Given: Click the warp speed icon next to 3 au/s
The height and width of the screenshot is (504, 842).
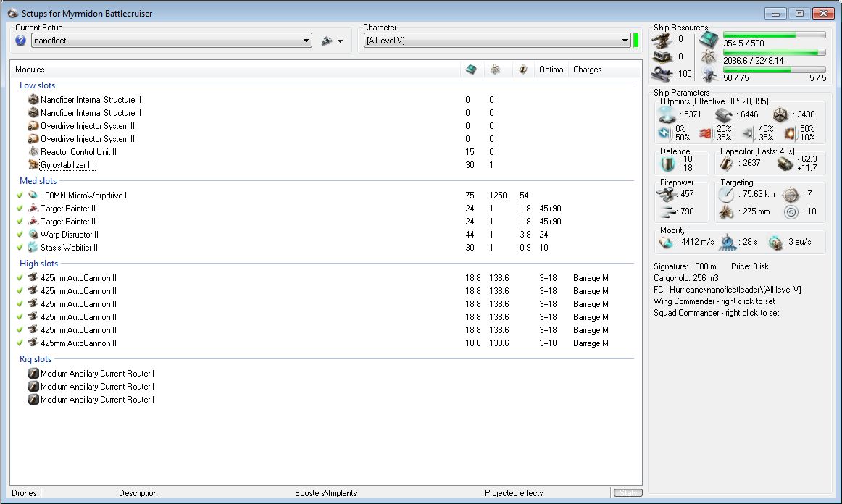Looking at the screenshot, I should pos(775,243).
